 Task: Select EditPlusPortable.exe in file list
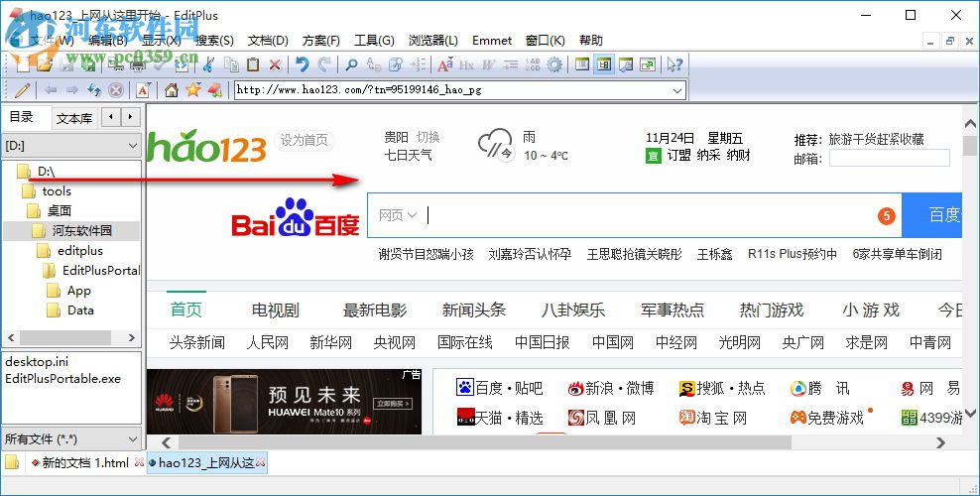63,379
